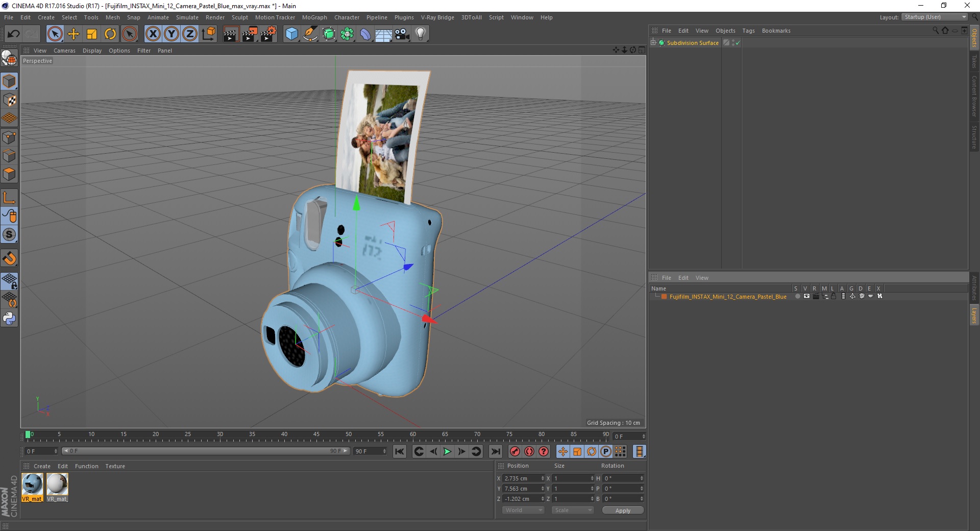Toggle Y axis lock

tap(171, 34)
